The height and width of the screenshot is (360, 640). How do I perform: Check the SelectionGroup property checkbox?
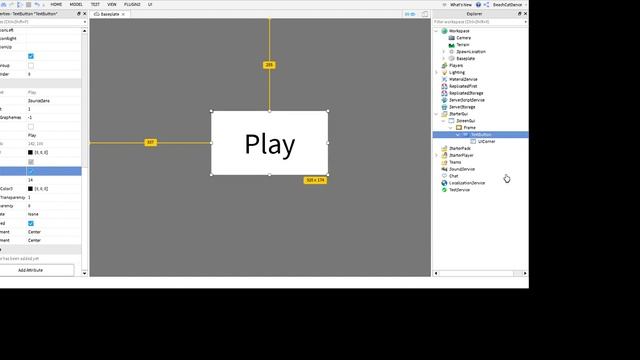pyautogui.click(x=31, y=65)
